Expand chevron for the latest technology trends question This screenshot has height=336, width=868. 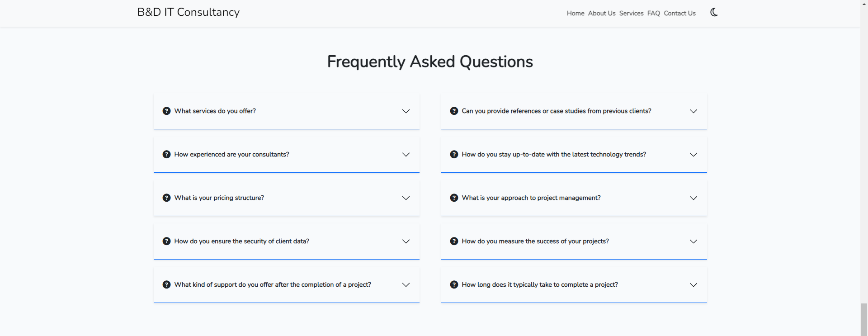click(693, 155)
